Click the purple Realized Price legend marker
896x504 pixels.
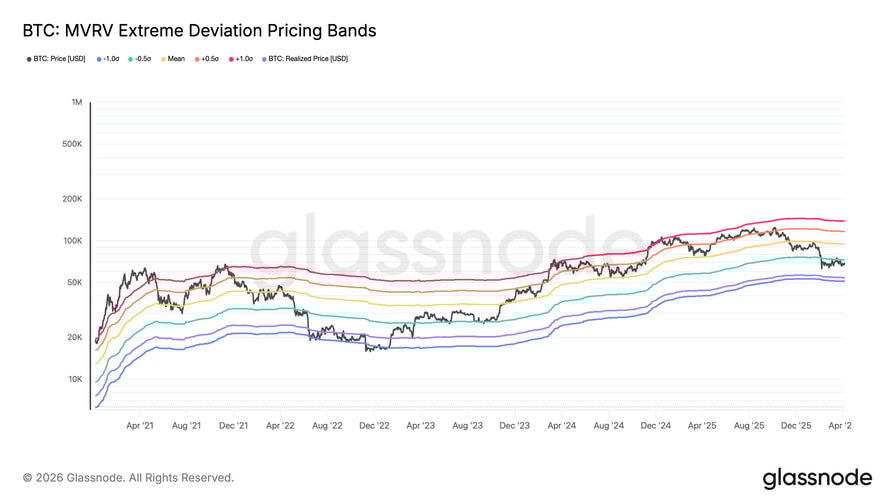(264, 59)
